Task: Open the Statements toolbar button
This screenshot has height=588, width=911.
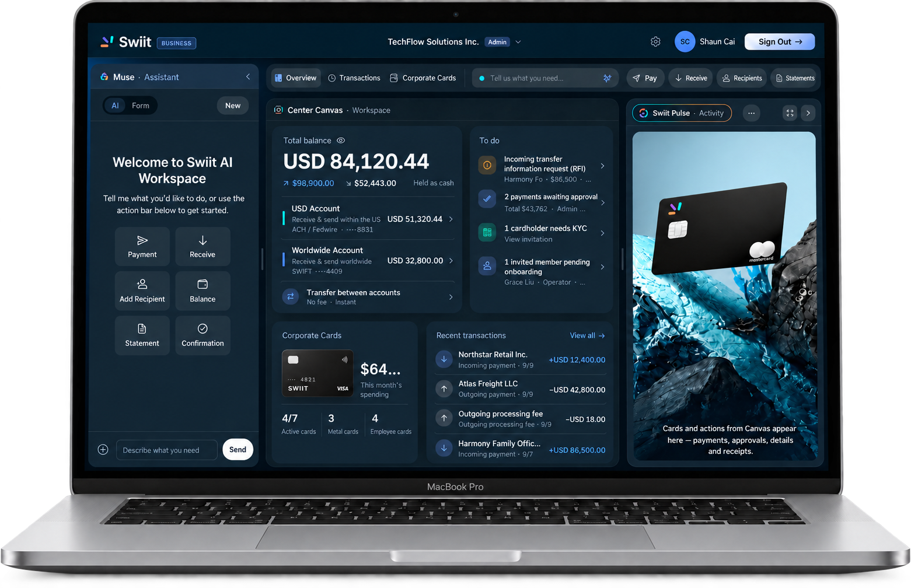Action: (x=795, y=78)
